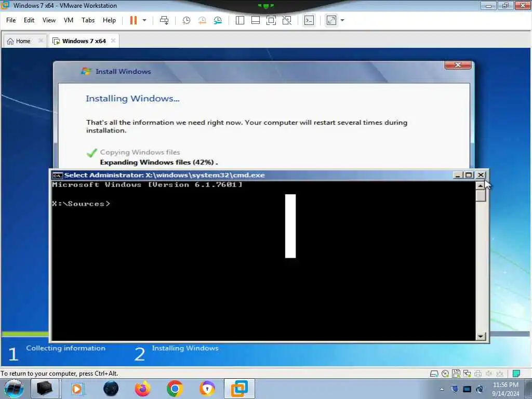
Task: Click the Microsoft Windows version text
Action: (147, 185)
